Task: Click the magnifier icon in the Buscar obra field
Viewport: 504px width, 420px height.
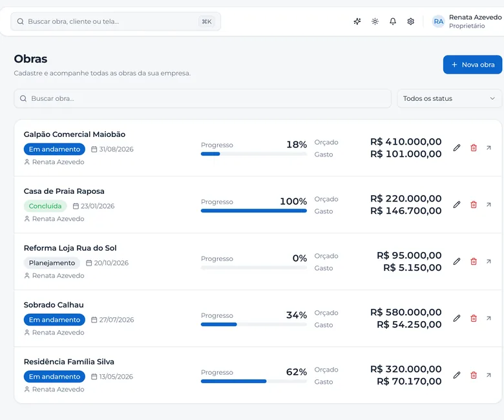Action: [23, 98]
